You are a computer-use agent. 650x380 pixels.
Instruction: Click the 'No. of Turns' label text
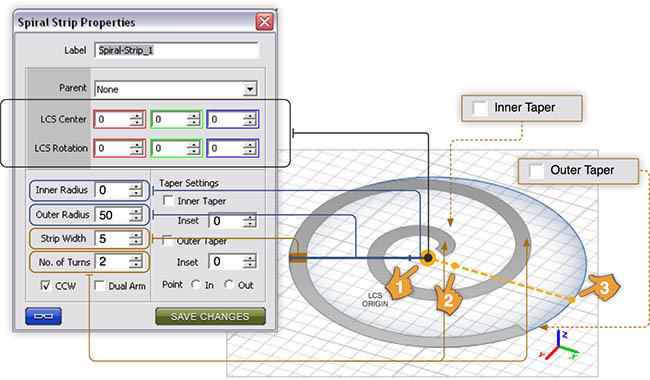pyautogui.click(x=64, y=262)
